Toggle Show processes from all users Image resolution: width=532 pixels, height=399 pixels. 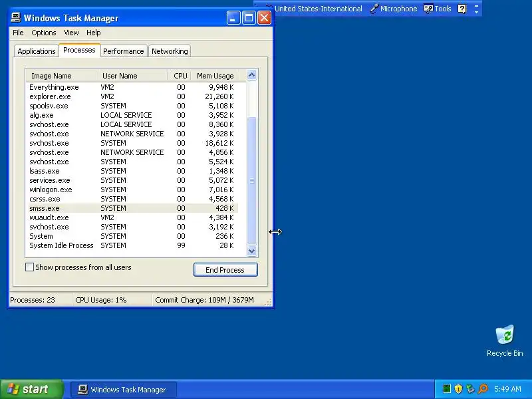point(29,267)
